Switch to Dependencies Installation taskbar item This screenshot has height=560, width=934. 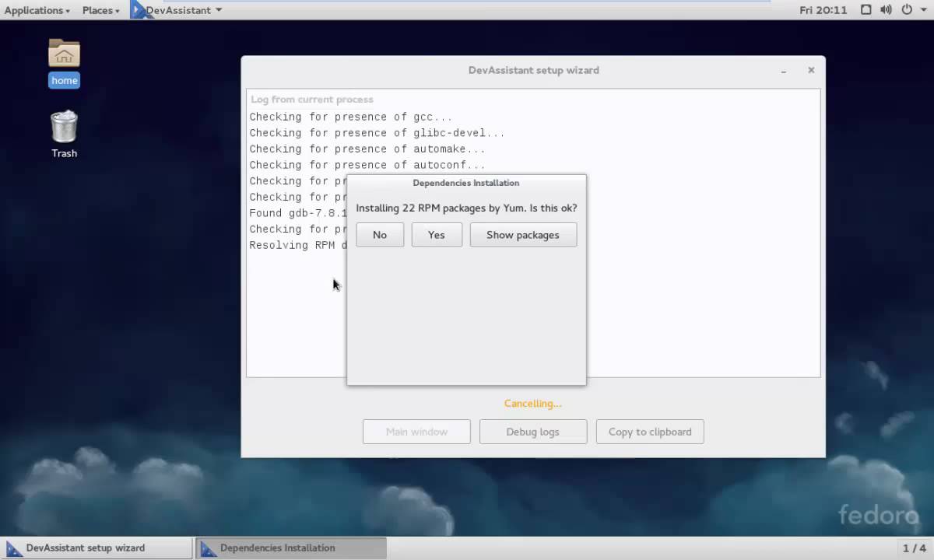[291, 548]
